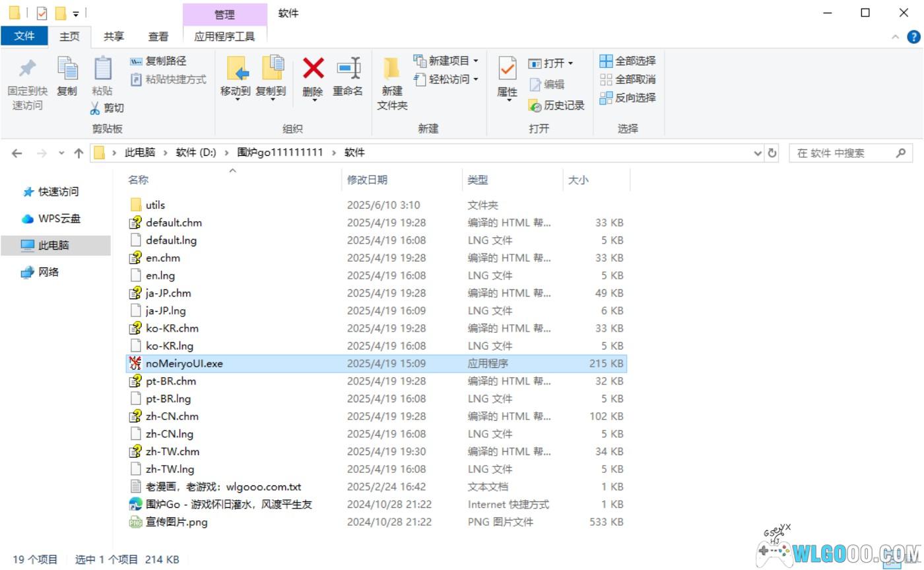This screenshot has height=570, width=924.
Task: Click the Move To folder icon
Action: [236, 69]
